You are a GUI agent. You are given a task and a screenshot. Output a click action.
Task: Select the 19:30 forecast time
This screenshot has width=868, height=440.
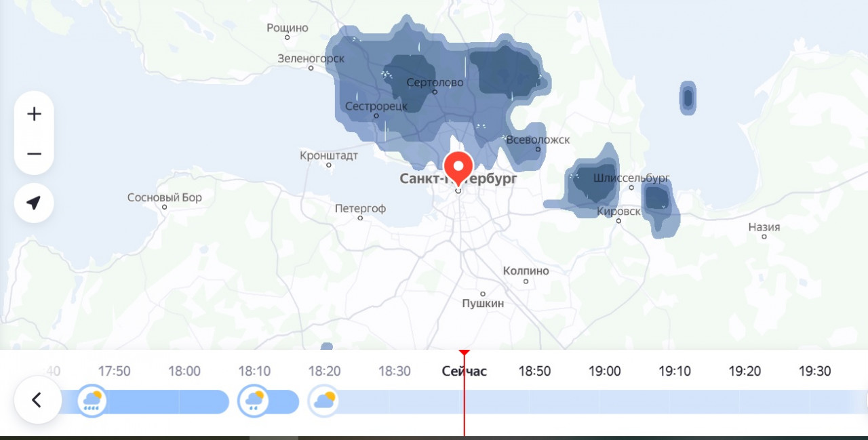814,371
